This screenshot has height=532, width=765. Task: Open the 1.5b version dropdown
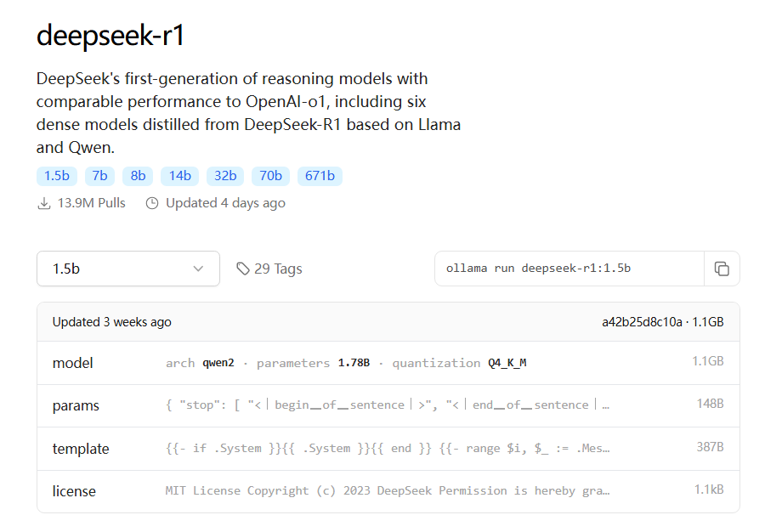point(127,269)
